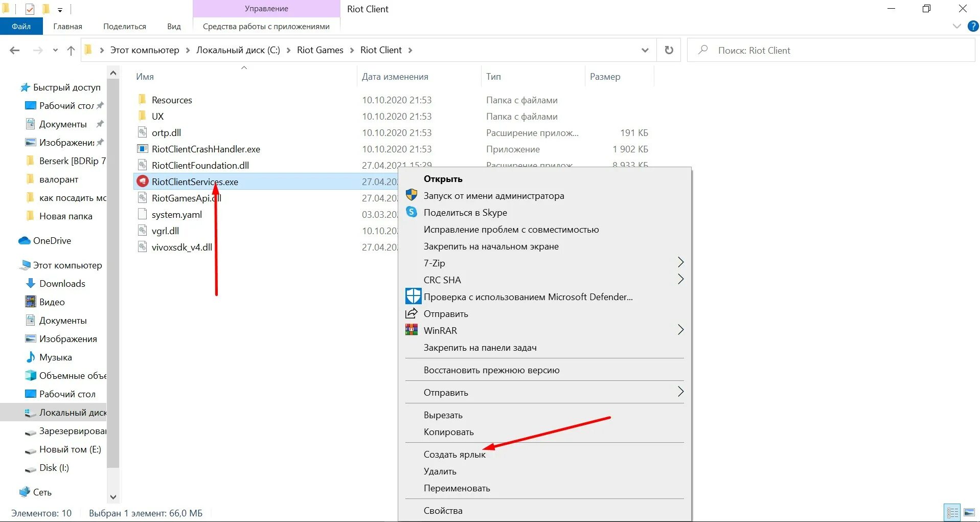Open the Файл ribbon tab
The width and height of the screenshot is (980, 522).
[x=21, y=26]
